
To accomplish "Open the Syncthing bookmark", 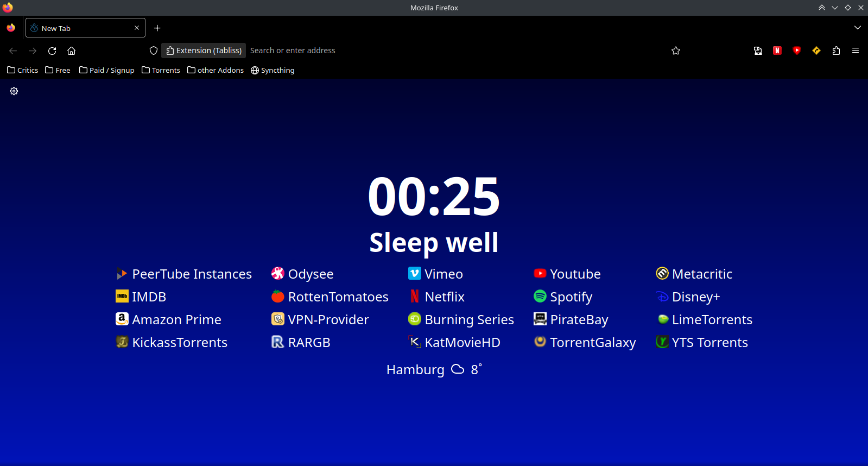I will tap(273, 70).
